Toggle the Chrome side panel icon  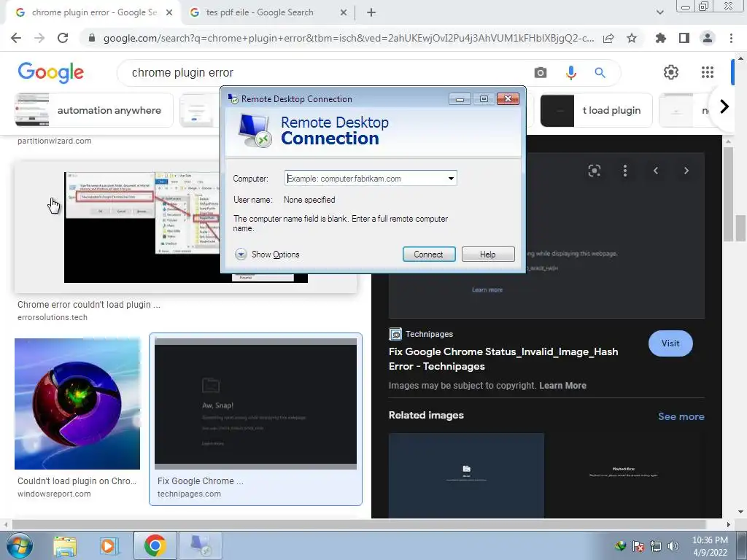684,38
